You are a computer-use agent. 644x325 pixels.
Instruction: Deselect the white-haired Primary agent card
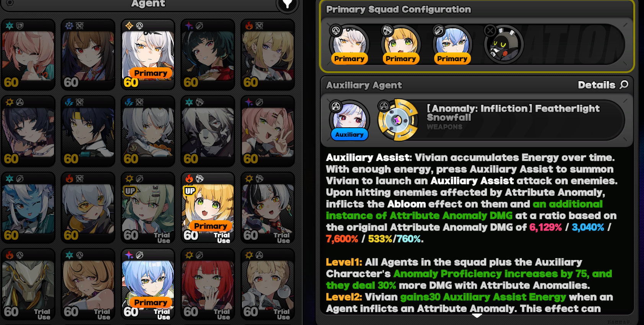[x=148, y=55]
